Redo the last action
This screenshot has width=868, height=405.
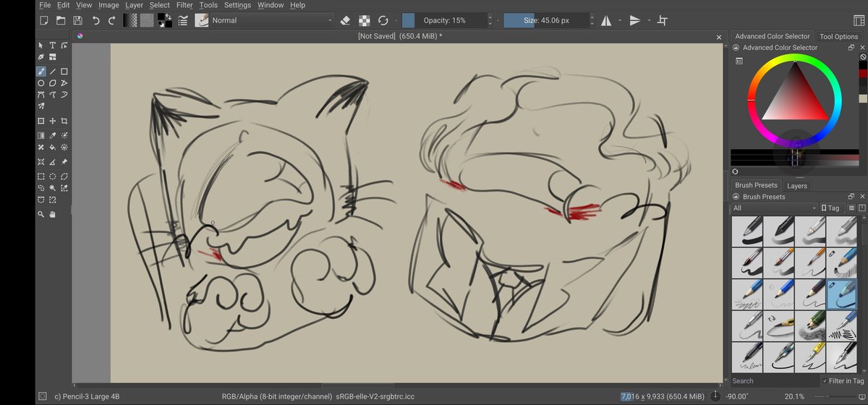coord(111,20)
